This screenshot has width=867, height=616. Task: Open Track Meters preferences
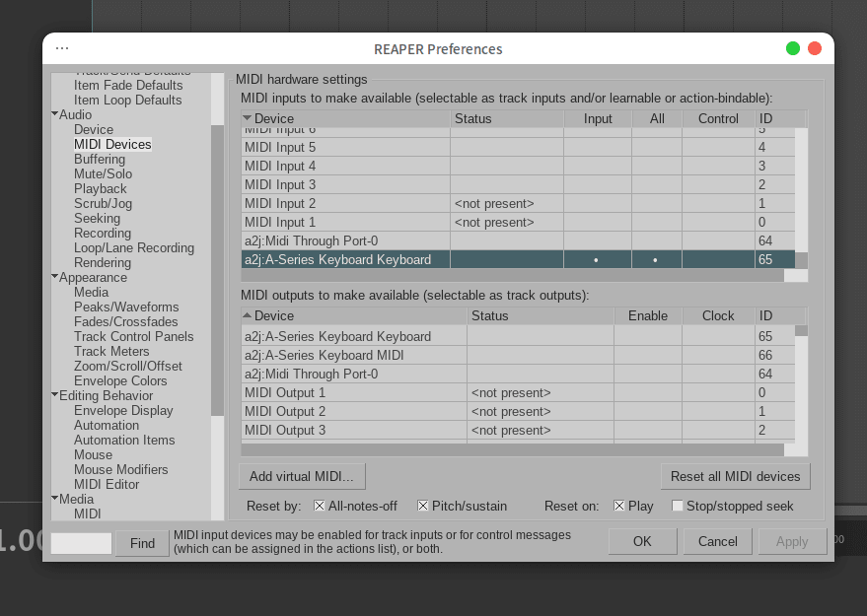(x=111, y=352)
